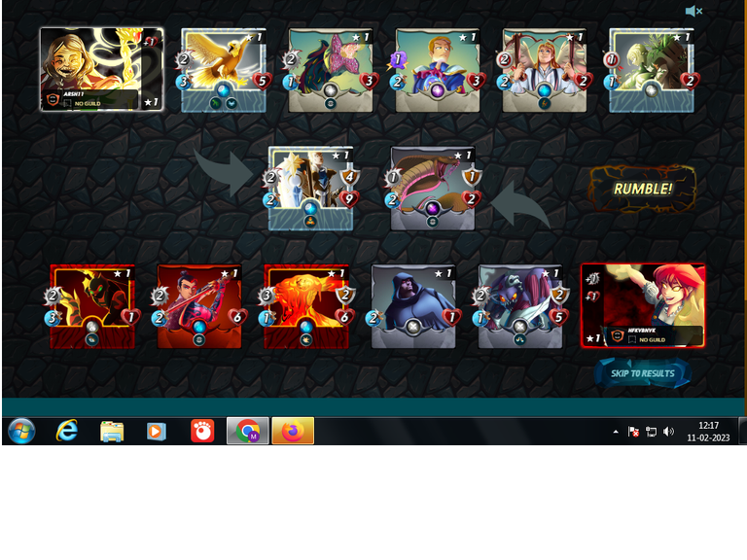Click the purple element orb on the cobra card
This screenshot has height=560, width=747.
[433, 208]
